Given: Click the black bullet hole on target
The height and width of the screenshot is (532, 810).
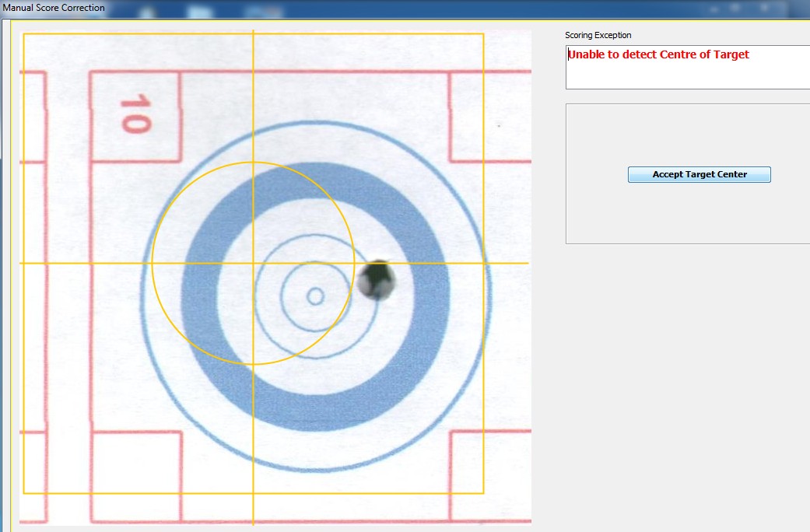Looking at the screenshot, I should pyautogui.click(x=377, y=279).
